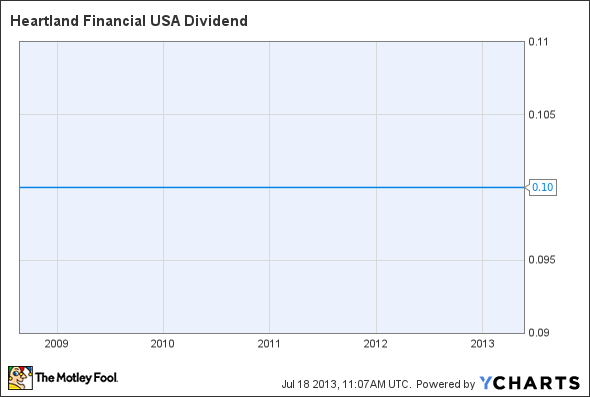The width and height of the screenshot is (590, 397).
Task: Select the 2011 x-axis label
Action: 269,344
